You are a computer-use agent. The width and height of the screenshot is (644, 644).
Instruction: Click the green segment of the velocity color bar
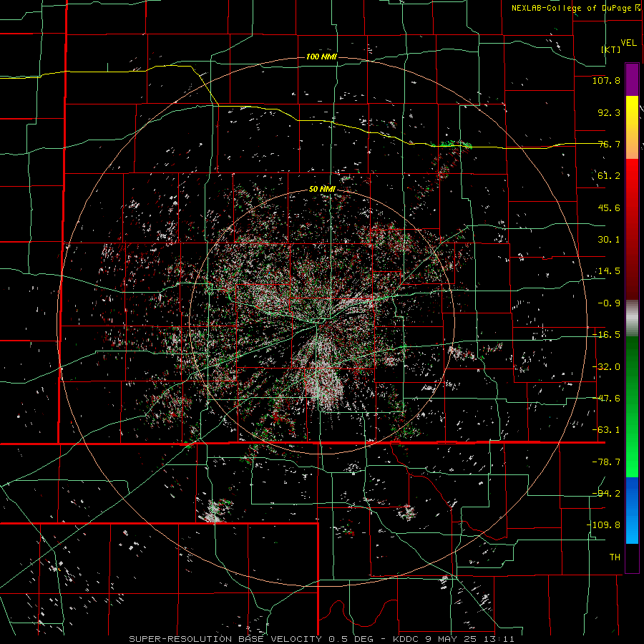click(x=632, y=406)
